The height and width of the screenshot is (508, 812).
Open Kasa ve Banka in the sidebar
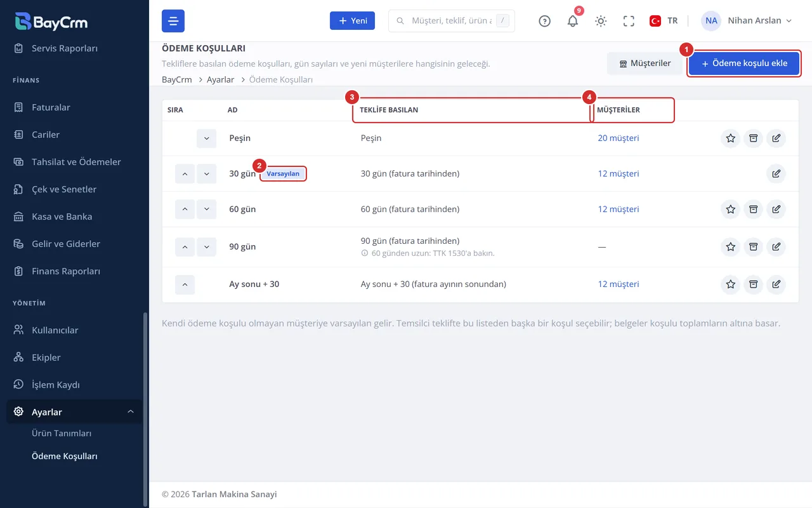(x=74, y=217)
